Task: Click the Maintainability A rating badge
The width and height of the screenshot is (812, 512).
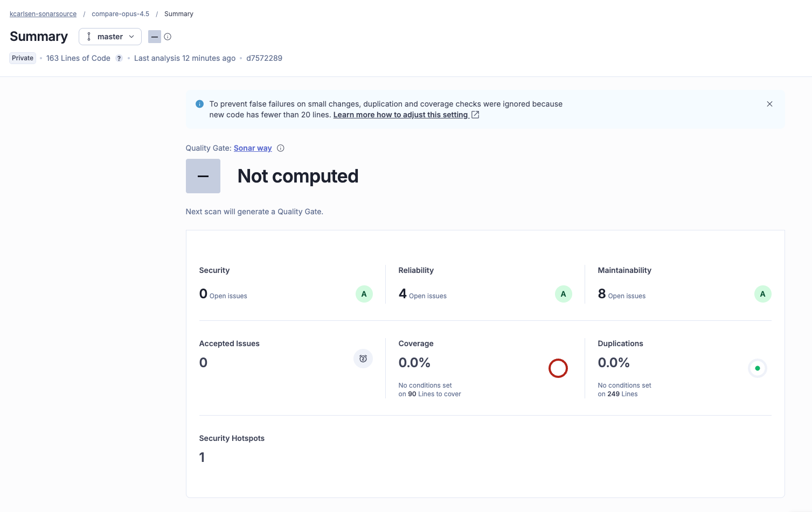Action: [x=762, y=294]
